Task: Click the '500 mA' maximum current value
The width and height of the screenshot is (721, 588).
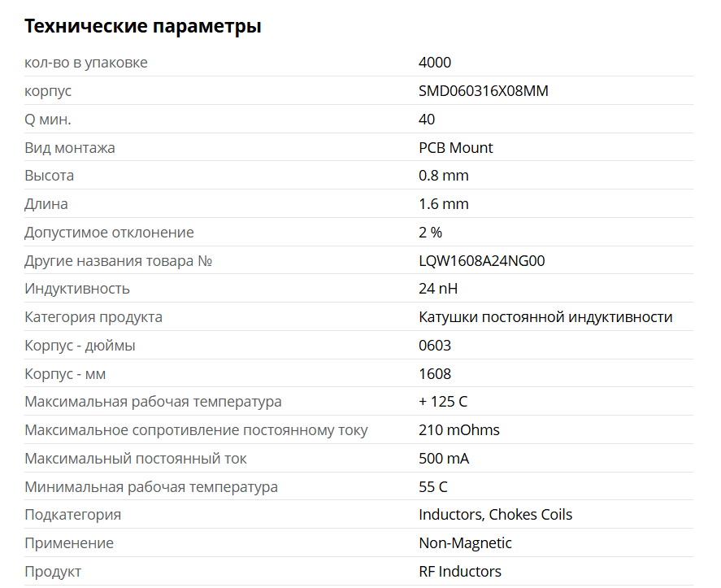Action: [x=444, y=459]
